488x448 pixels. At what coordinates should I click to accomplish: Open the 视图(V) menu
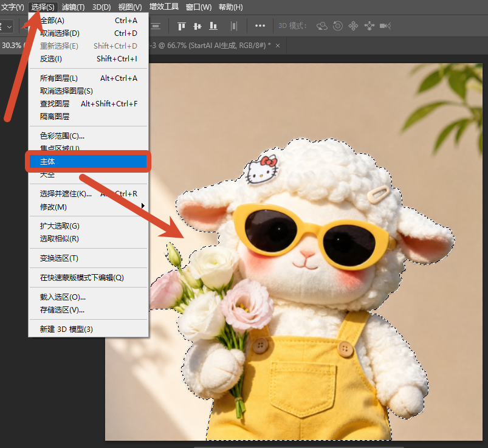tap(130, 7)
